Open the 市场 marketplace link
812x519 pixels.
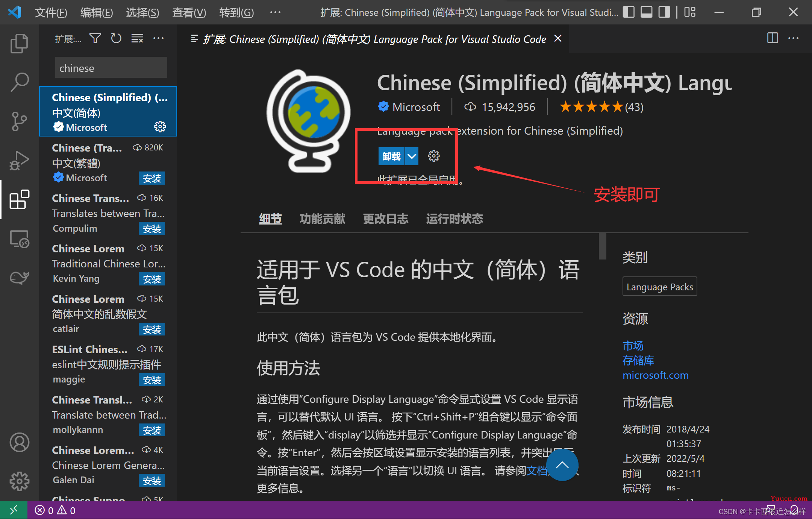coord(633,345)
